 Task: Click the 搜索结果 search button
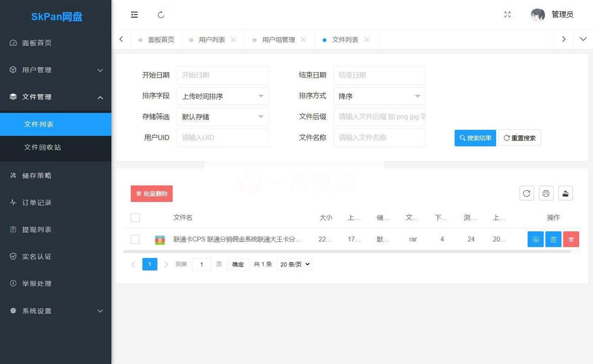[x=475, y=138]
